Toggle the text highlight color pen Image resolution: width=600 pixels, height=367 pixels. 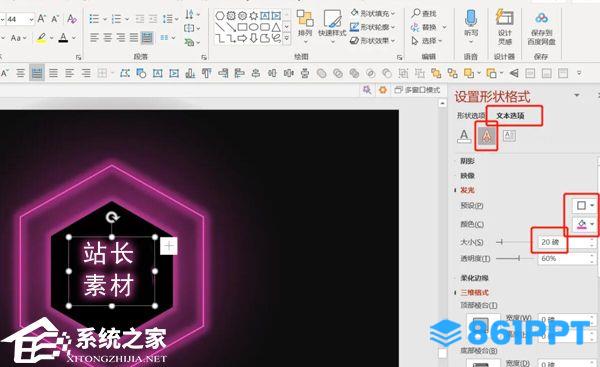point(41,38)
